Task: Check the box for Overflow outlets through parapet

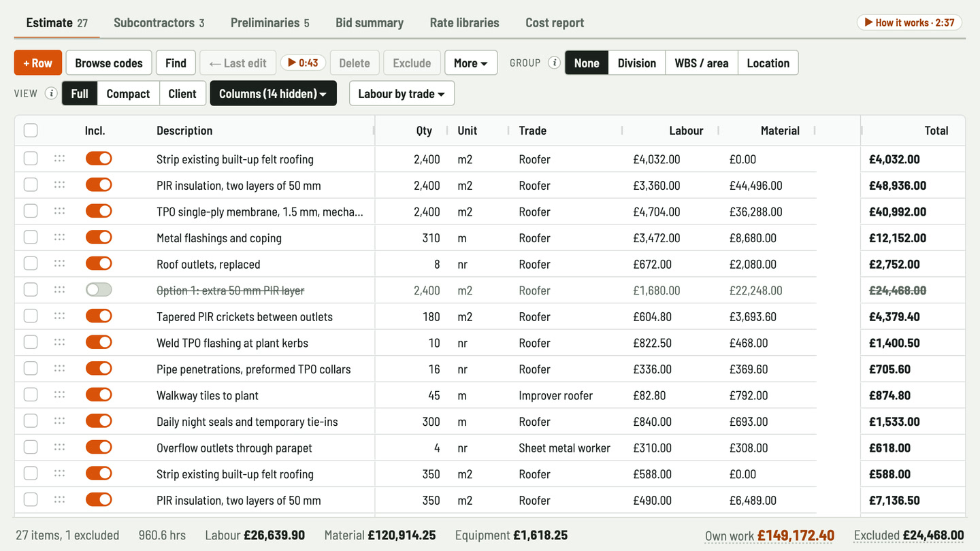Action: [x=31, y=448]
